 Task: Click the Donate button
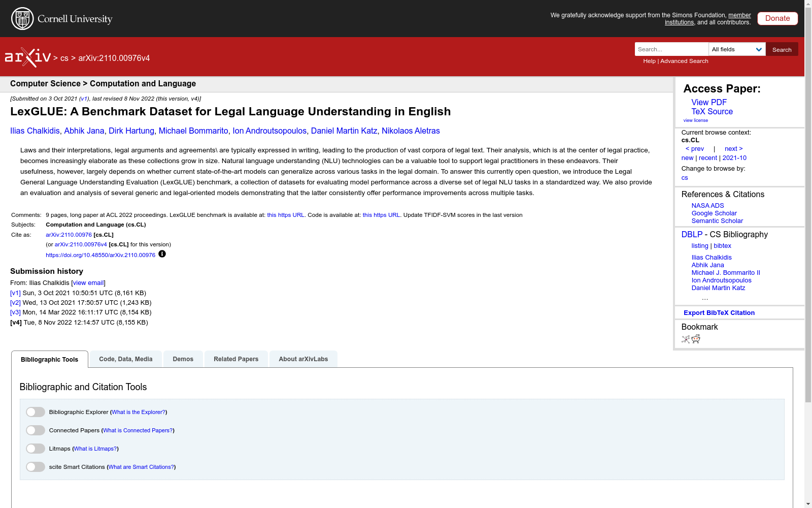777,18
